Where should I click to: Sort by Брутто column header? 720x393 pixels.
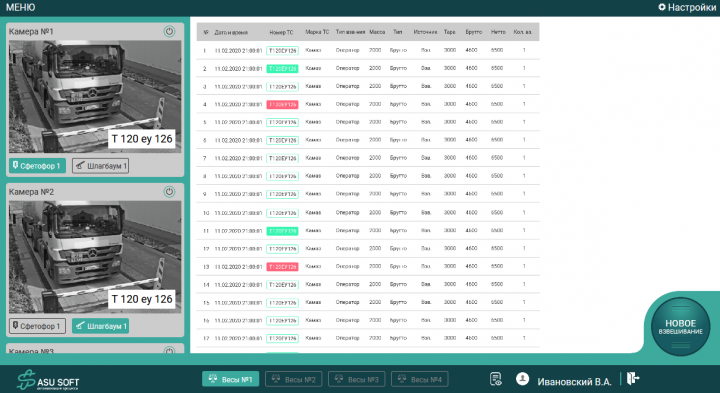tap(473, 32)
